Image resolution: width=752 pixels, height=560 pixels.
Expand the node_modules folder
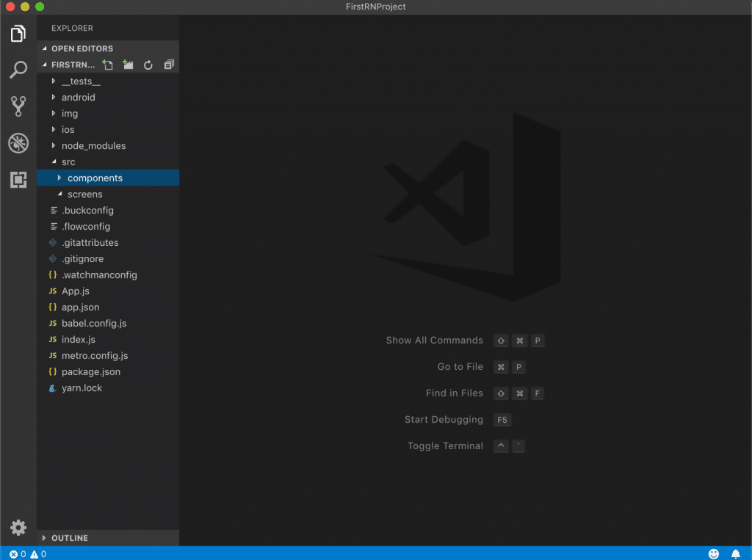93,146
